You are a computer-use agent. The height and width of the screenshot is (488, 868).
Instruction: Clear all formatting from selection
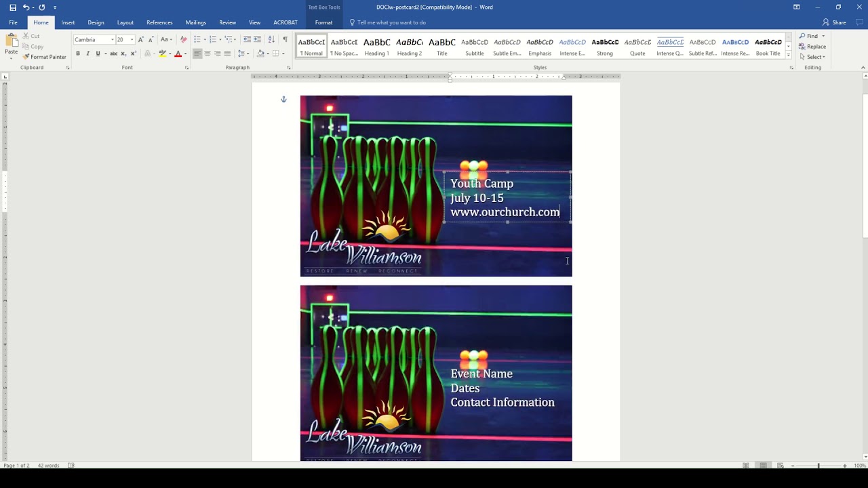point(183,40)
